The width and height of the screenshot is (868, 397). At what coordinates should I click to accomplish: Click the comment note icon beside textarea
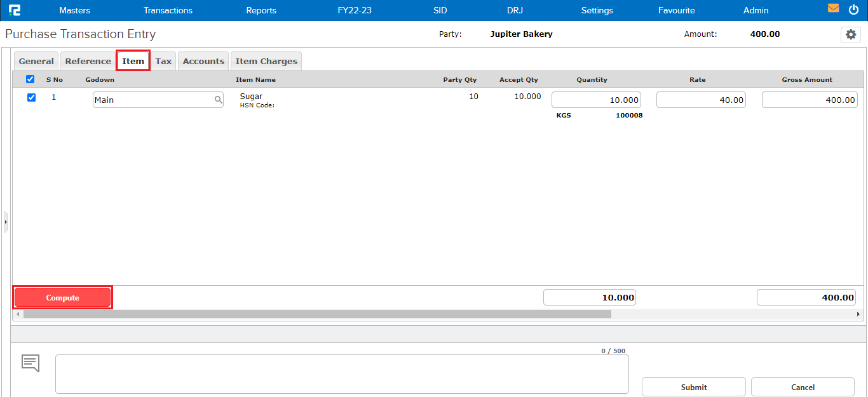pos(30,363)
